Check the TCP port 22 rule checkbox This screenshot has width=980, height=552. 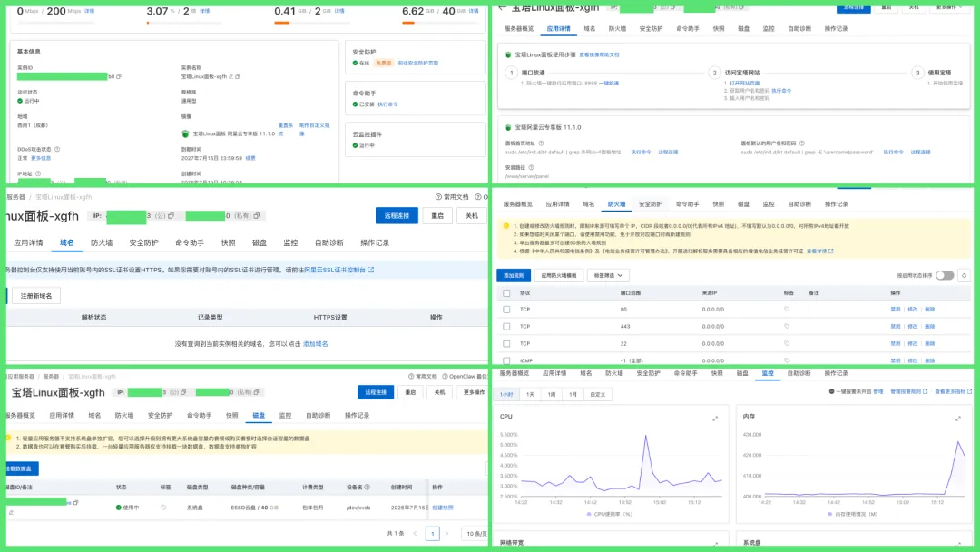507,344
